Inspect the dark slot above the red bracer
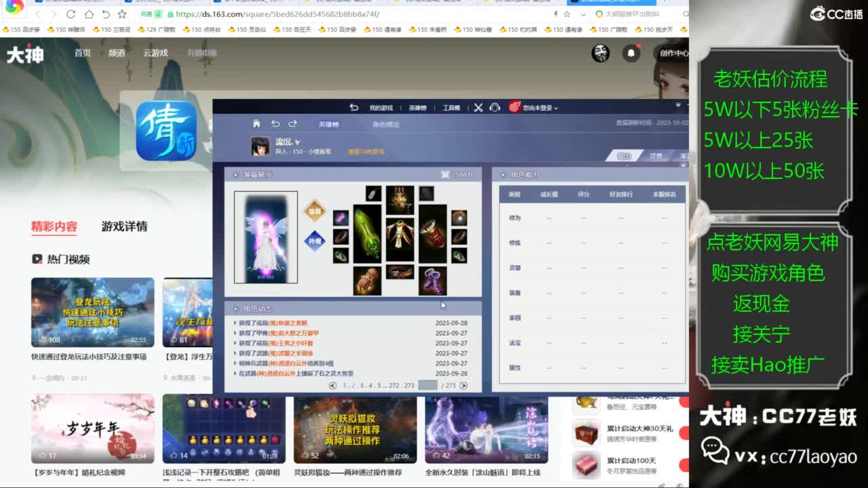This screenshot has height=488, width=868. pyautogui.click(x=427, y=194)
